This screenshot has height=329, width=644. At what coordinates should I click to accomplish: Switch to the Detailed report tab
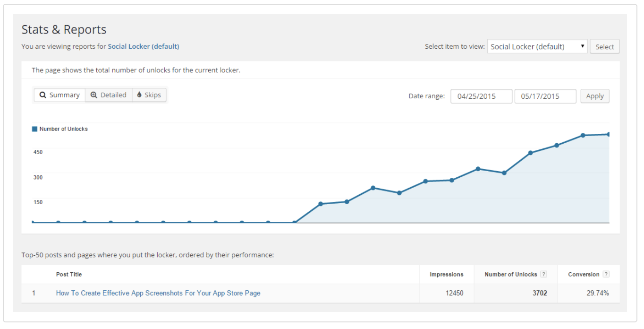109,95
